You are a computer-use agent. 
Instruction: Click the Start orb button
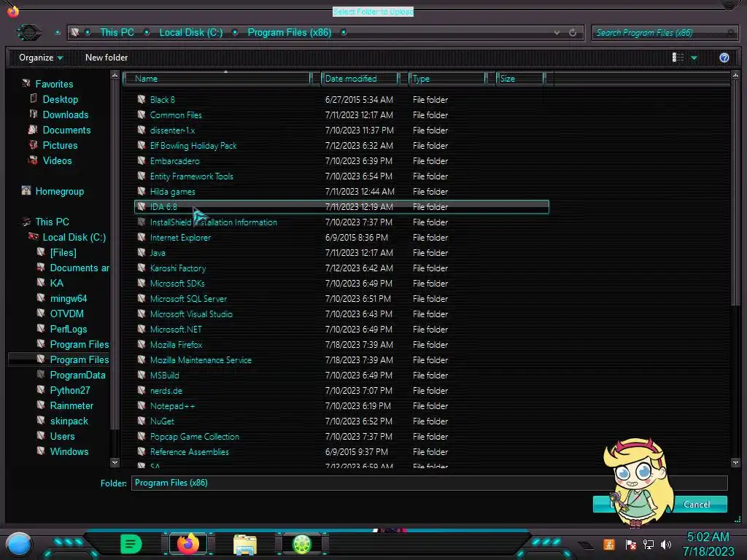(19, 545)
